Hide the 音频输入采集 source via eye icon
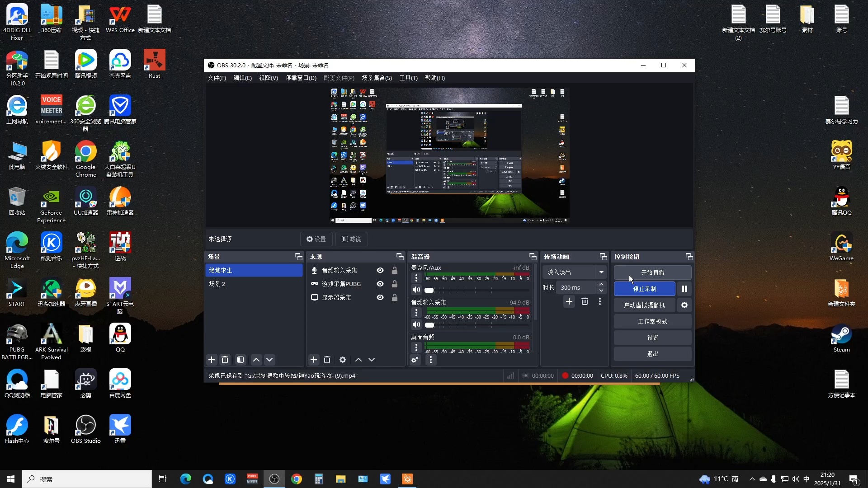The width and height of the screenshot is (868, 488). click(x=380, y=270)
